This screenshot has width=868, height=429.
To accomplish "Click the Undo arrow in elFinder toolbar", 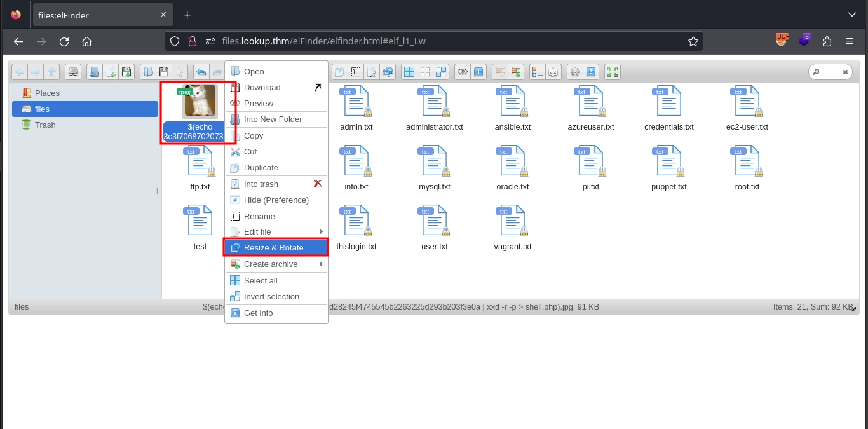I will point(201,72).
